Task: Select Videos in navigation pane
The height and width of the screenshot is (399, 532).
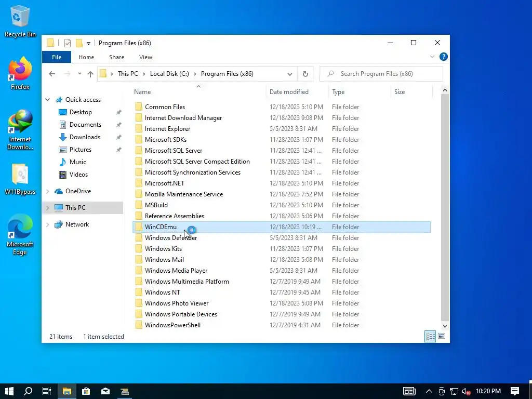Action: pos(79,175)
